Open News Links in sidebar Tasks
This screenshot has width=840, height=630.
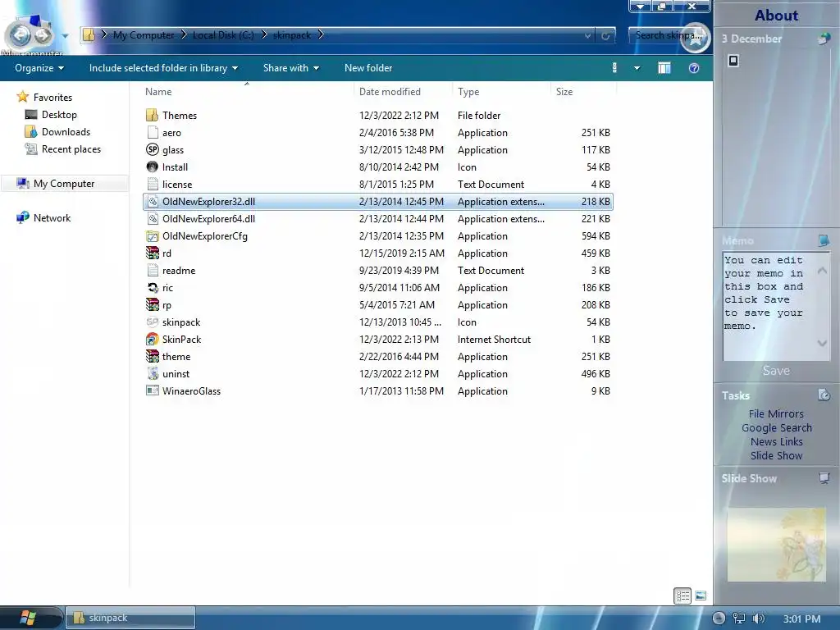pyautogui.click(x=776, y=441)
